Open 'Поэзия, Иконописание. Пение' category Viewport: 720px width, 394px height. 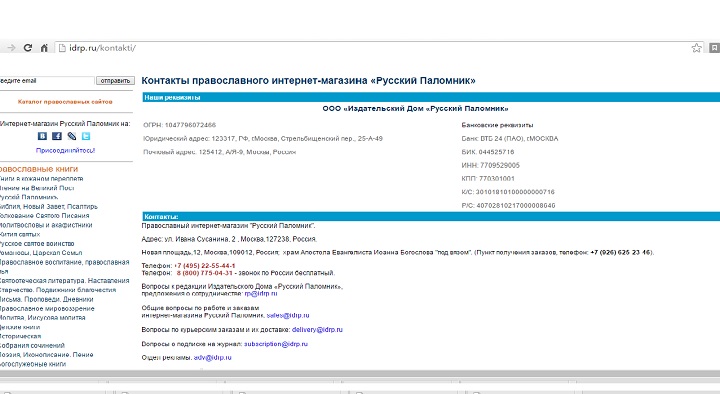point(46,355)
